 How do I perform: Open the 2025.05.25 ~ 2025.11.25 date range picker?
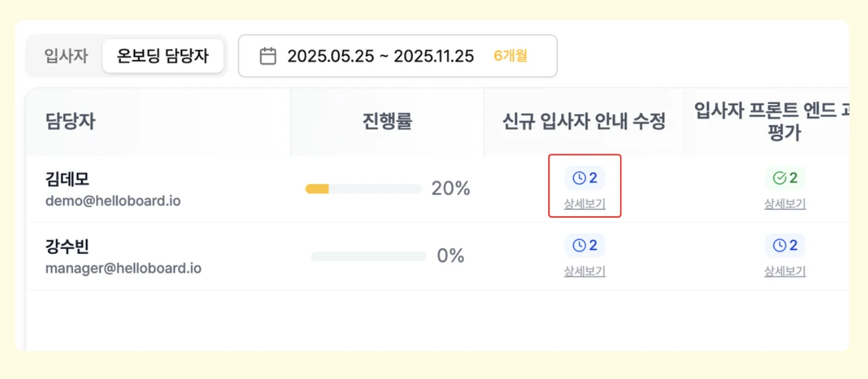380,56
